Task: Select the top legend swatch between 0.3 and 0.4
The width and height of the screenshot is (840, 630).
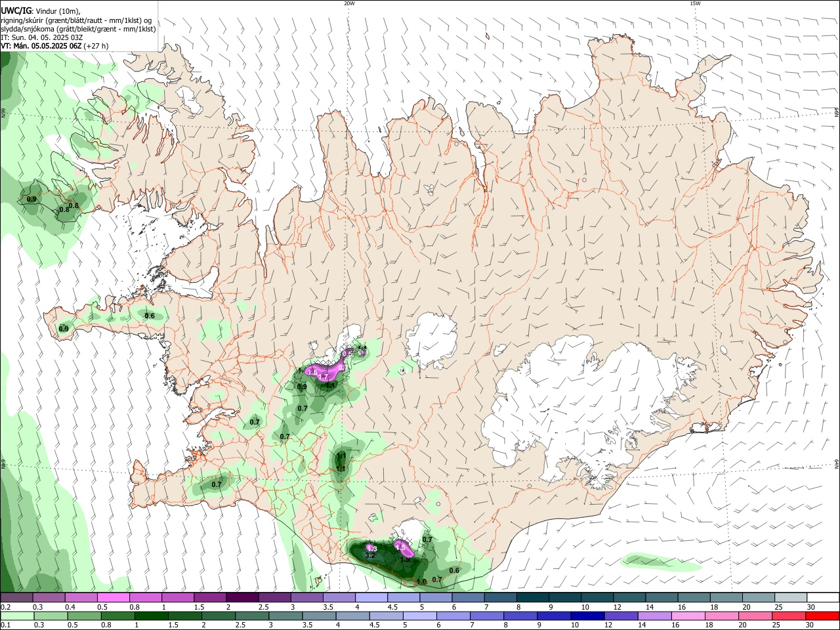Action: click(x=49, y=598)
